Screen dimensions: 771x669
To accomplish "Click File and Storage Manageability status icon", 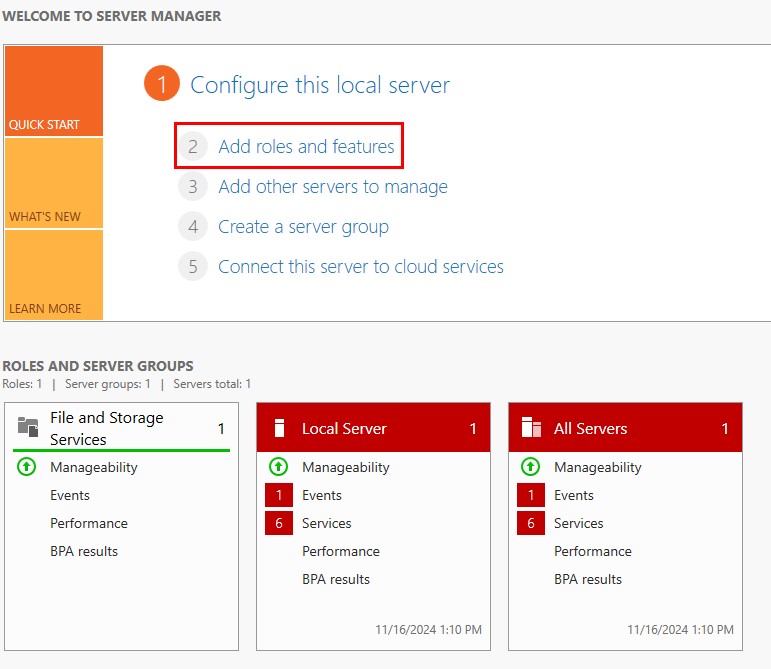I will pos(27,467).
